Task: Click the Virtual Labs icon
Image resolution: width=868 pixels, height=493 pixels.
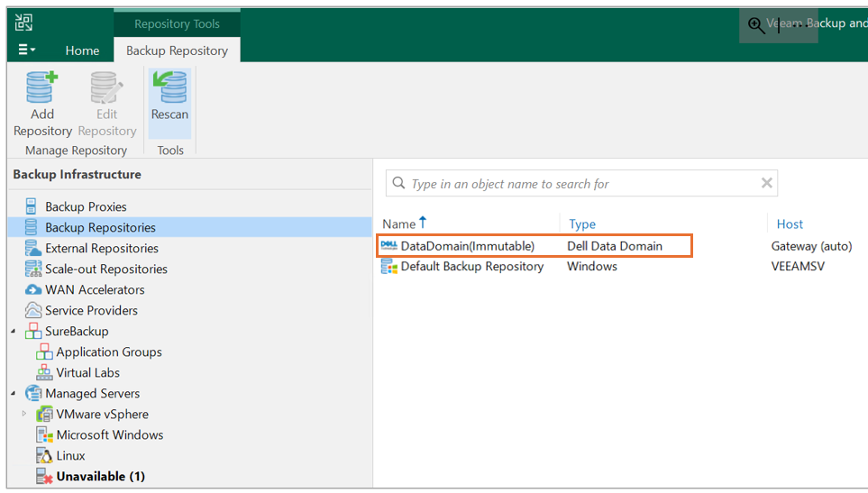Action: point(44,372)
